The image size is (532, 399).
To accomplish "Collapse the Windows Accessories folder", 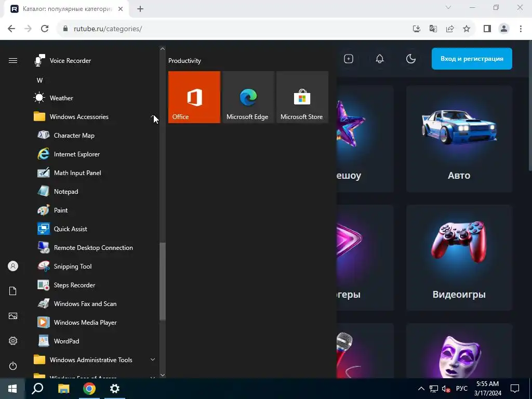I will click(x=95, y=117).
